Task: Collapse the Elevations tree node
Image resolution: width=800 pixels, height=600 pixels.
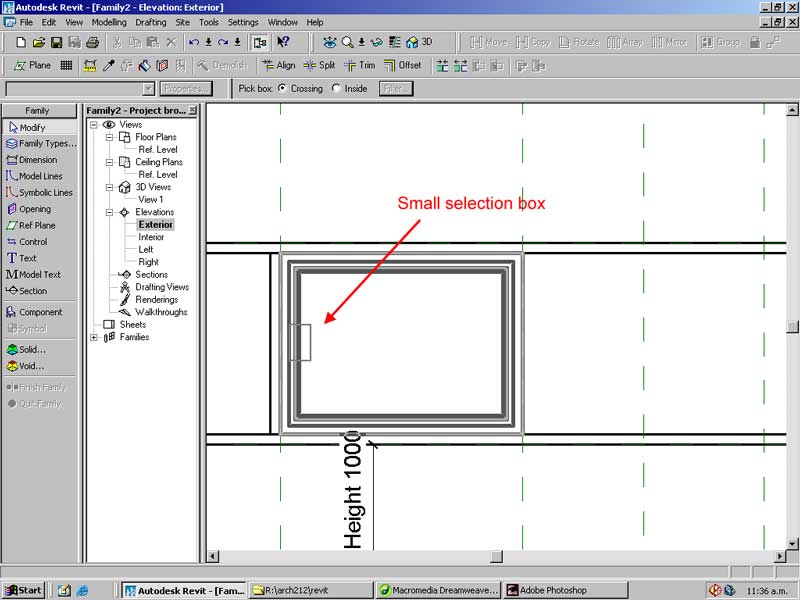Action: [x=111, y=212]
